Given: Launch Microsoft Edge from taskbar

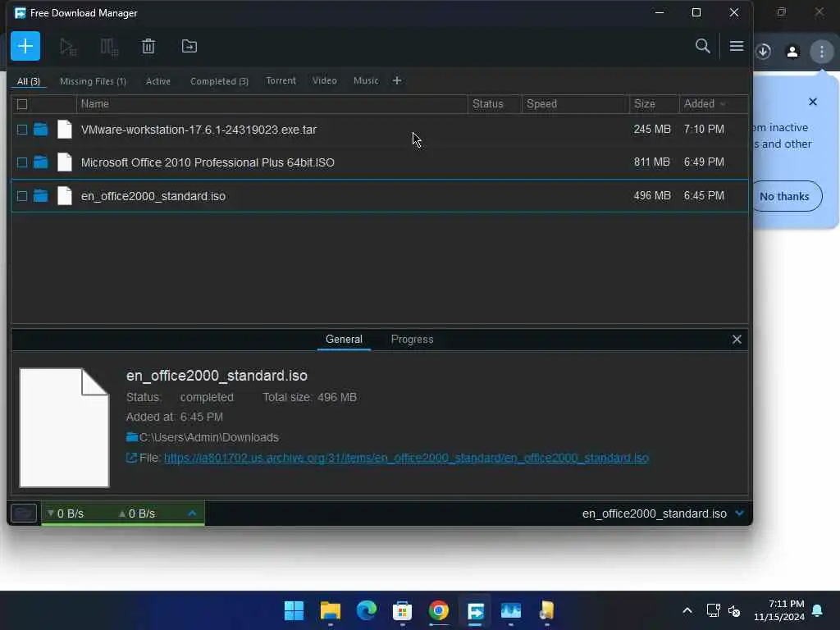Looking at the screenshot, I should click(x=367, y=610).
